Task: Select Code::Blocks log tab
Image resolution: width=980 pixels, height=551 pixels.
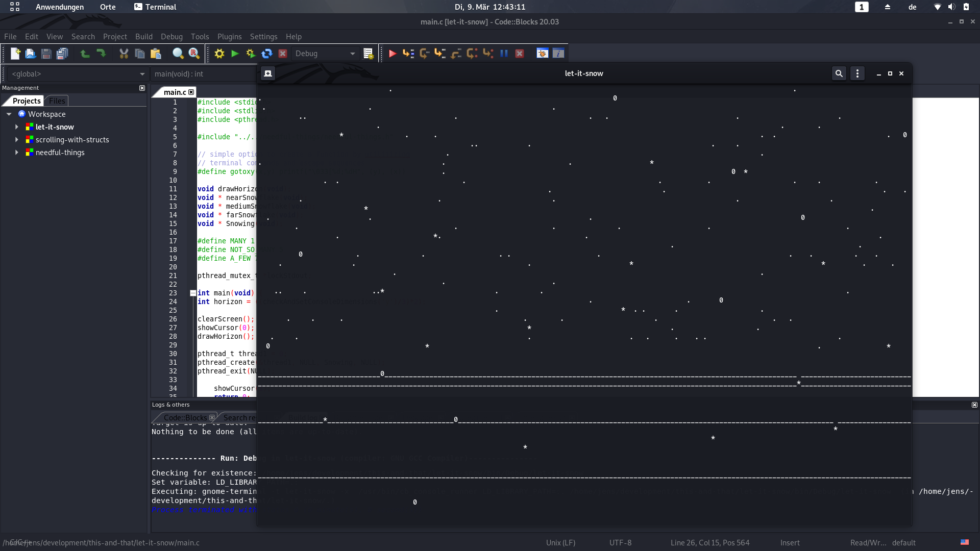Action: 185,418
